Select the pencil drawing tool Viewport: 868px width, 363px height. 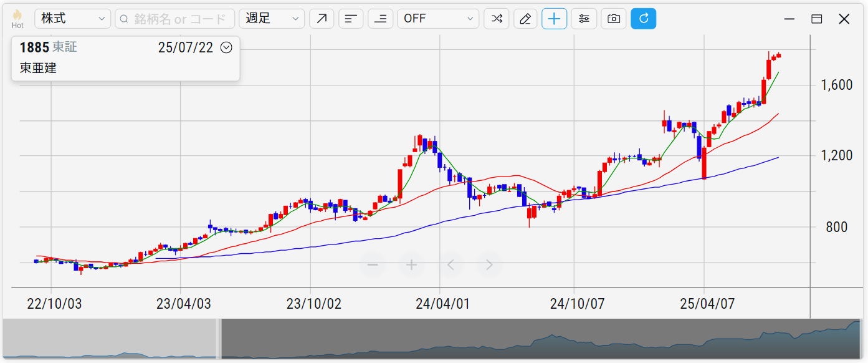tap(525, 19)
